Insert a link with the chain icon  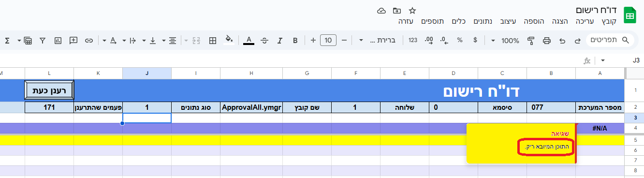(89, 40)
